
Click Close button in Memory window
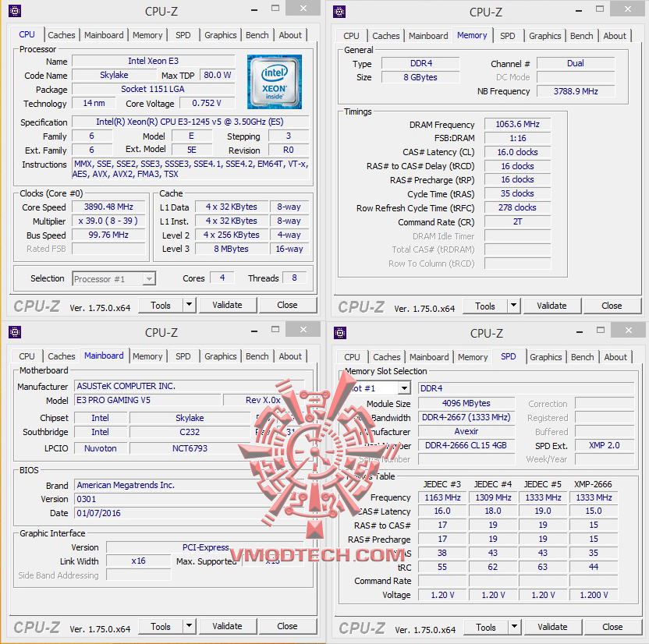pyautogui.click(x=612, y=306)
